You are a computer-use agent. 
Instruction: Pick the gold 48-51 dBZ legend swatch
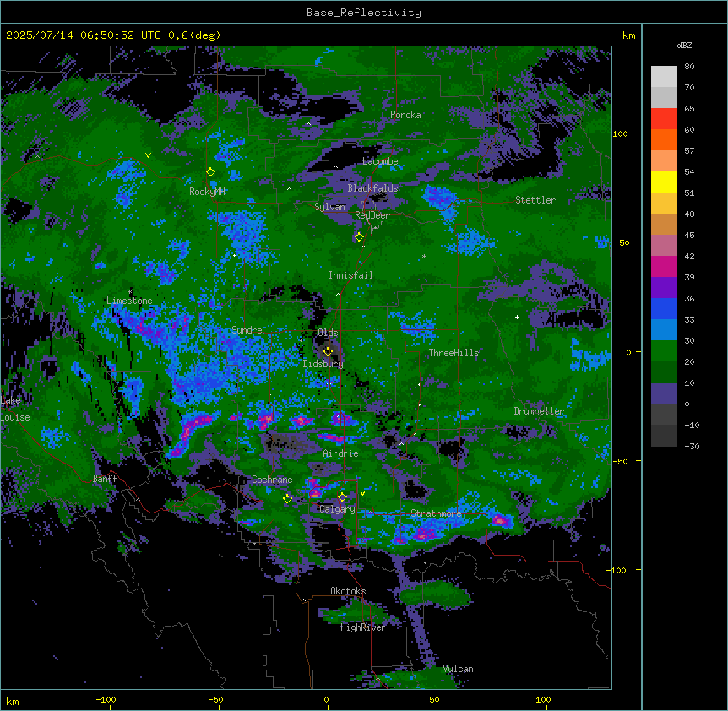point(664,203)
